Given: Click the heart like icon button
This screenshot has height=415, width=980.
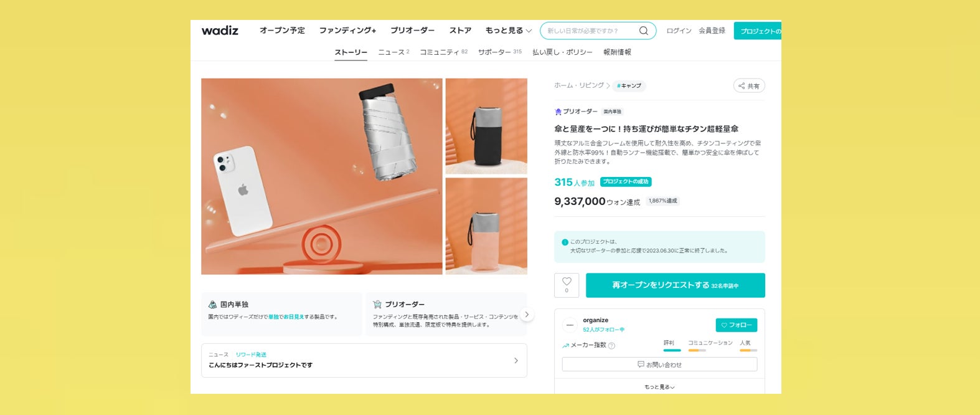Looking at the screenshot, I should tap(567, 285).
